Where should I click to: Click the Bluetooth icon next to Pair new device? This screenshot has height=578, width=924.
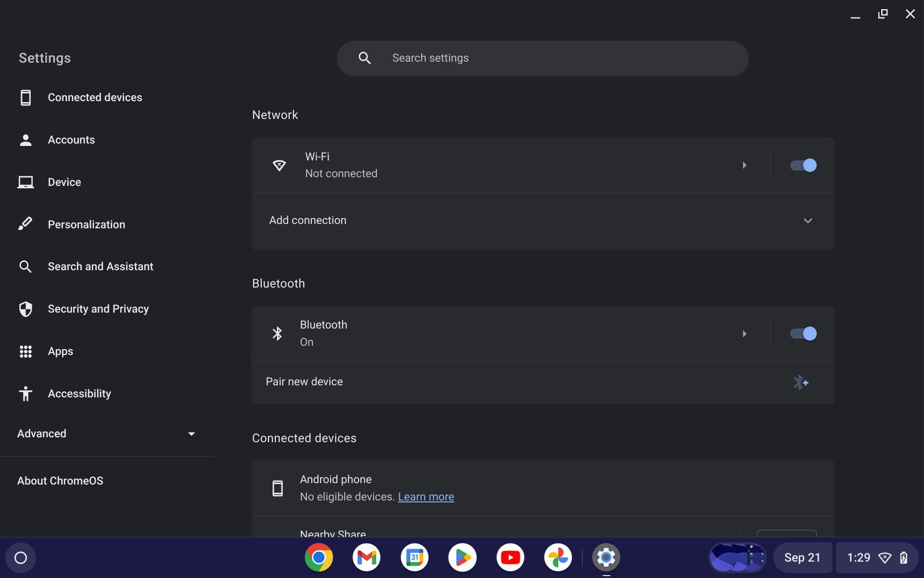[801, 382]
